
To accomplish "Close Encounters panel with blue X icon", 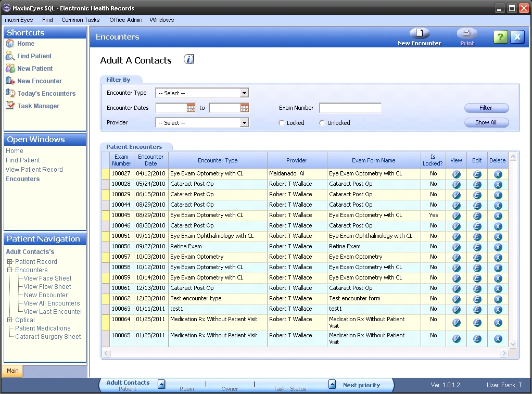I will 517,36.
